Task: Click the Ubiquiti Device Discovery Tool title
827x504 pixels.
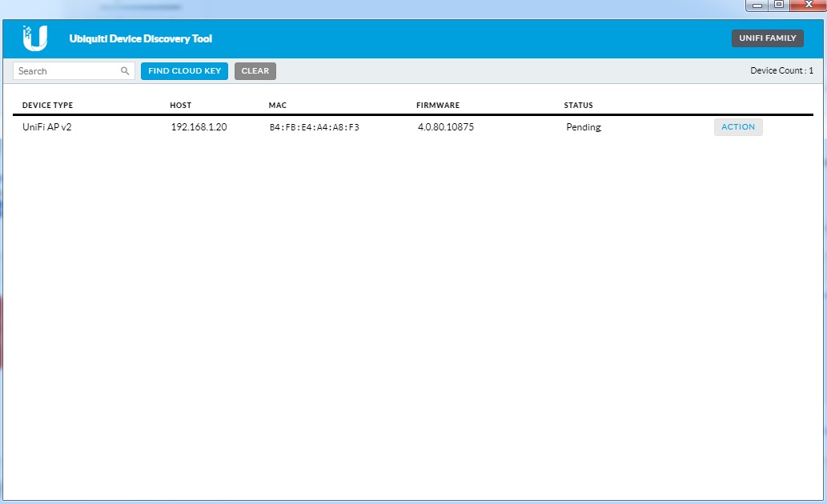Action: point(140,38)
